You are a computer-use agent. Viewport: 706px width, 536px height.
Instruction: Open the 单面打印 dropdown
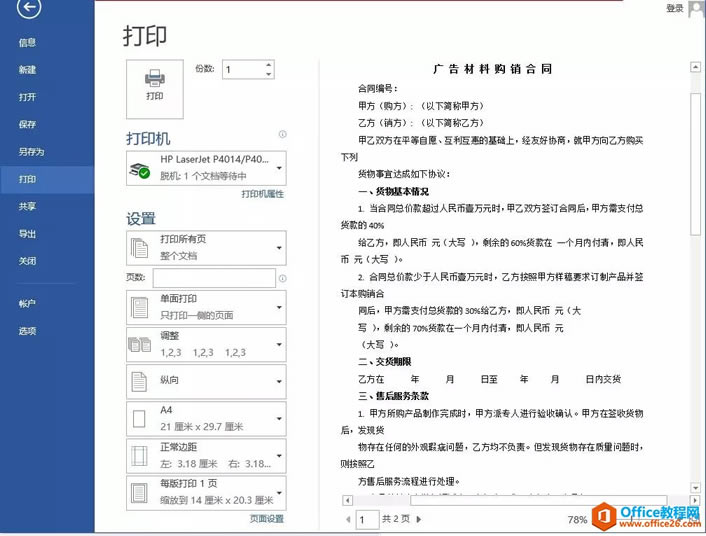pos(206,307)
